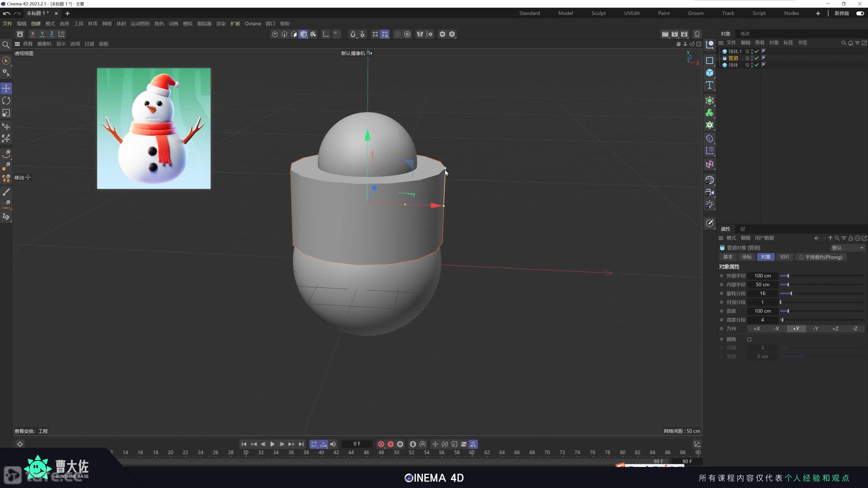868x488 pixels.
Task: Click the record active objects button
Action: coord(381,444)
